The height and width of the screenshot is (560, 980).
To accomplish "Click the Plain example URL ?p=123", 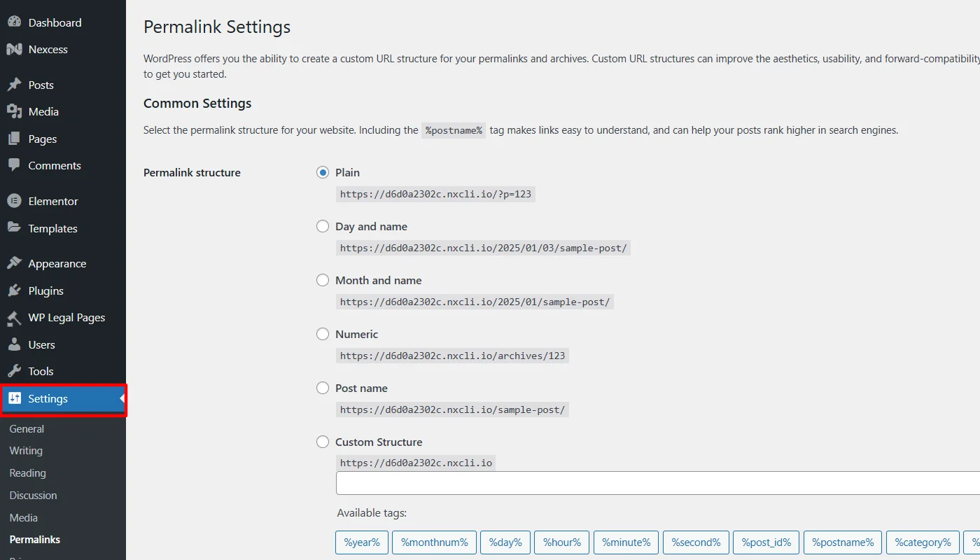I will 435,194.
